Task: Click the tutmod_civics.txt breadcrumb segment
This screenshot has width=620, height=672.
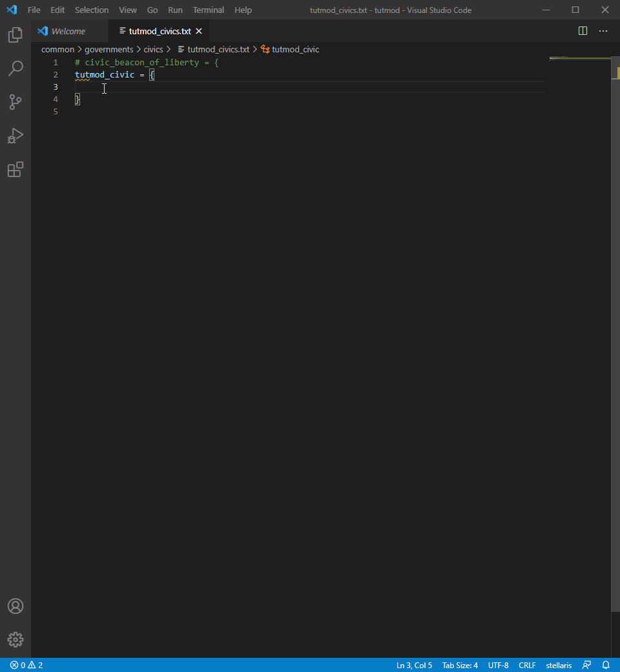Action: pyautogui.click(x=213, y=49)
